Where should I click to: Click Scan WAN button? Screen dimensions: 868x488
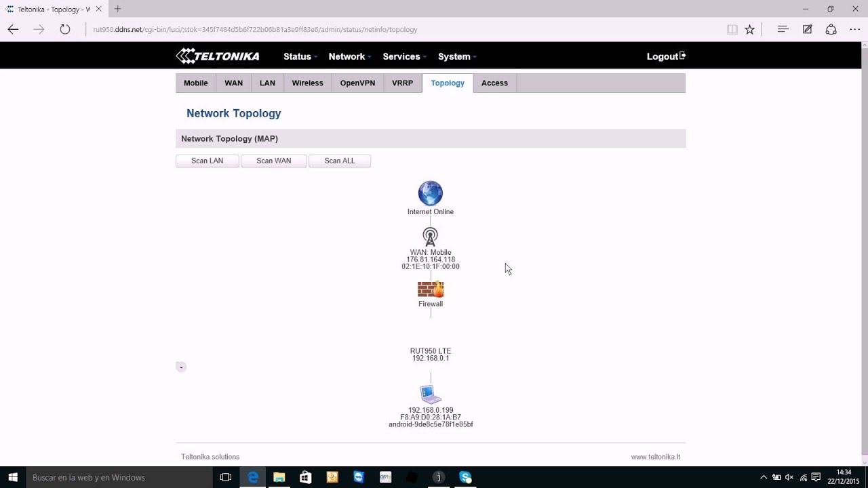[274, 161]
